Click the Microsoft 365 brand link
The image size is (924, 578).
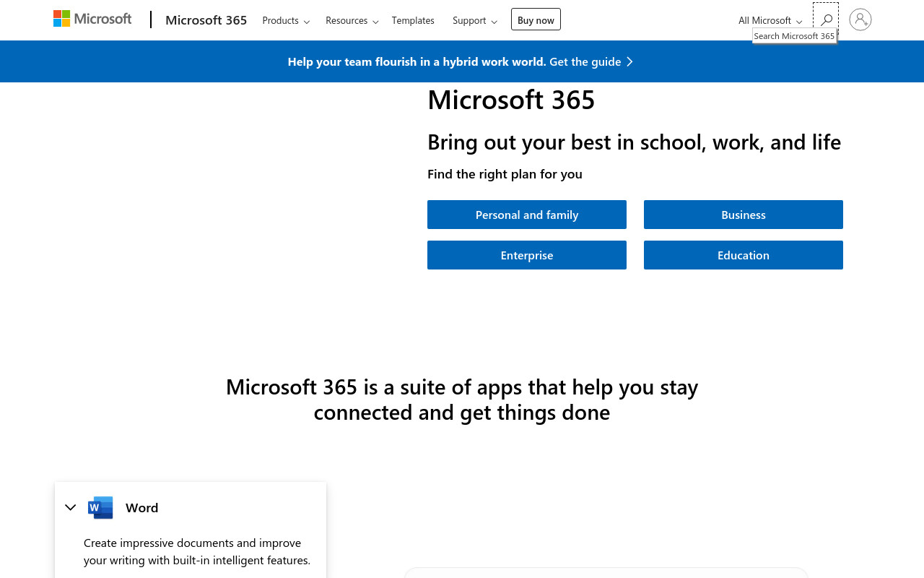206,20
